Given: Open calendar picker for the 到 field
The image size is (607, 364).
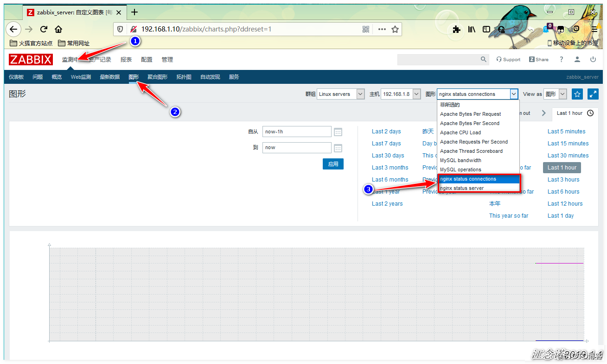Looking at the screenshot, I should 338,148.
